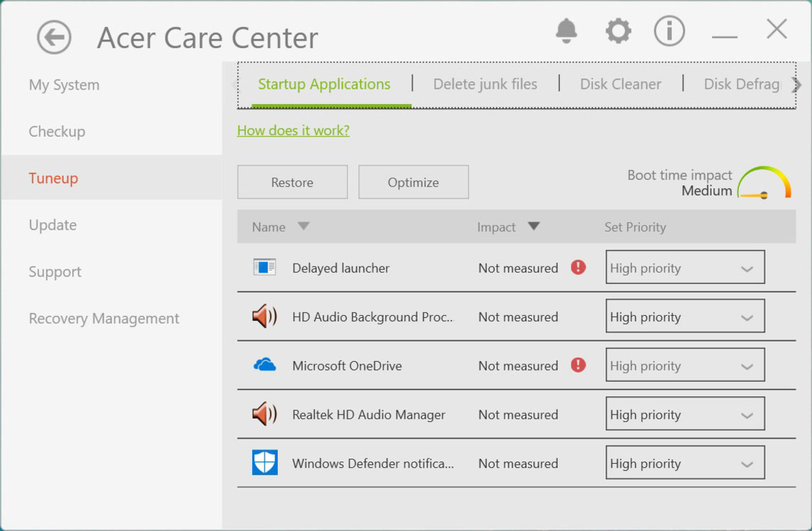Go back using the circled arrow icon
The image size is (812, 531).
54,37
